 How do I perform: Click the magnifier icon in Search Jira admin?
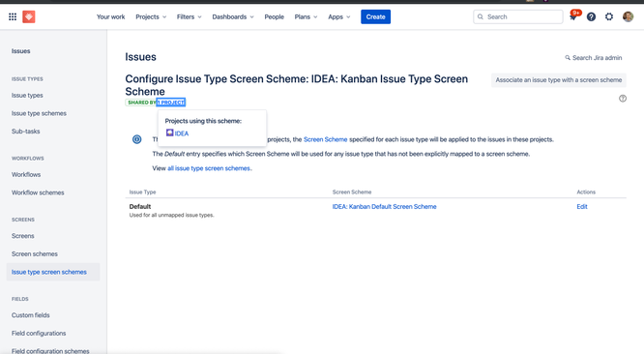click(568, 58)
